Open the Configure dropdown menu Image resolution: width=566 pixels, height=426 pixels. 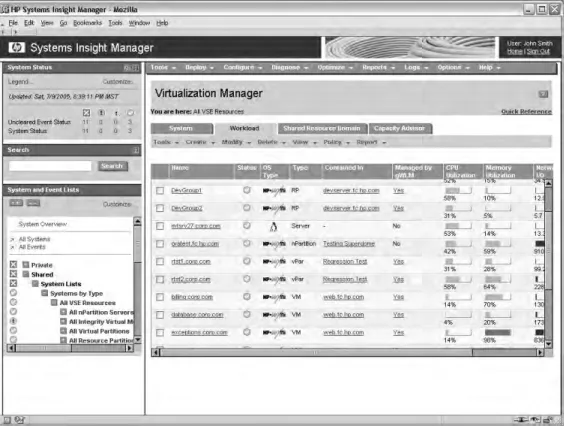click(x=243, y=68)
